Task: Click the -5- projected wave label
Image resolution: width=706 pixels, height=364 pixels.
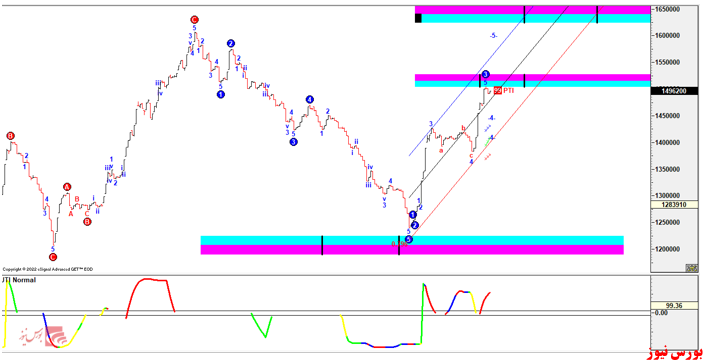Action: (x=493, y=36)
